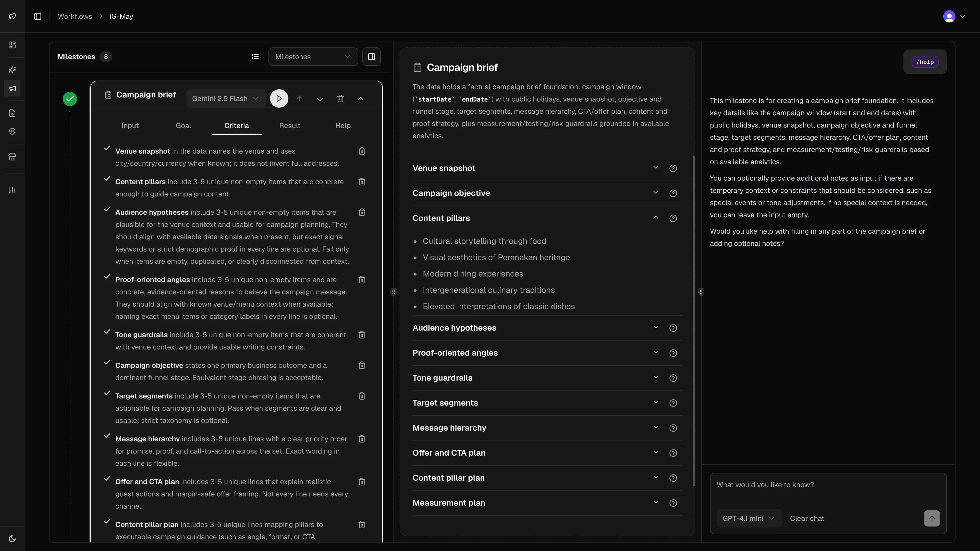Delete the Campaign objective criterion
Screen dimensions: 980x551
click(362, 366)
